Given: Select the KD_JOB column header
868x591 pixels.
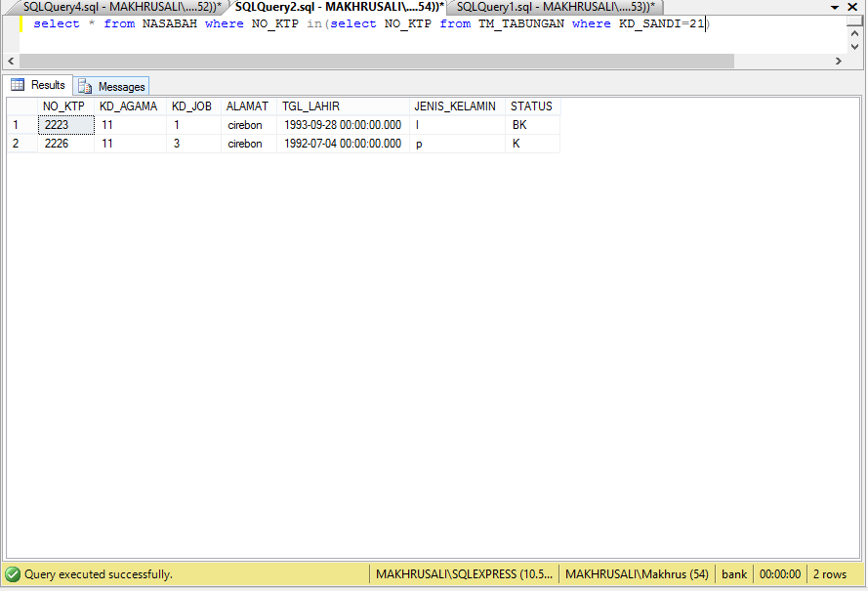Looking at the screenshot, I should [193, 106].
